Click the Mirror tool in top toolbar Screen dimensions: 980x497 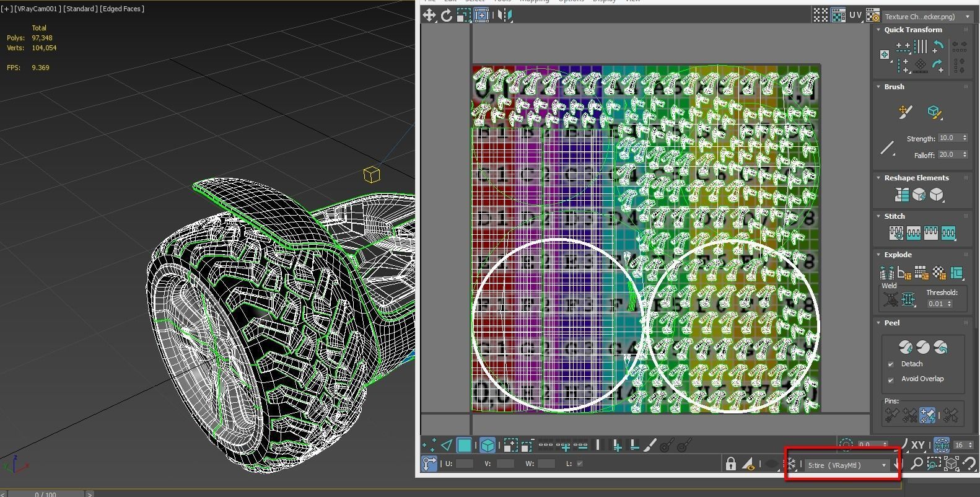[x=505, y=15]
